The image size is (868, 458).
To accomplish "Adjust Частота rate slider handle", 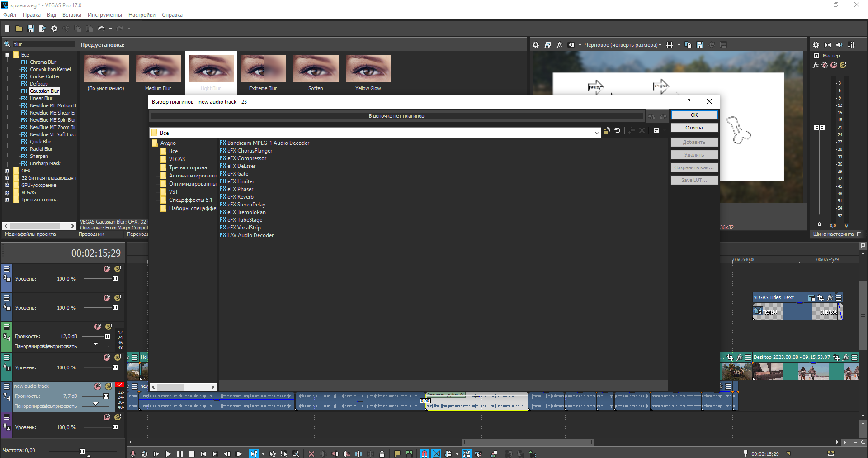I will pos(82,451).
